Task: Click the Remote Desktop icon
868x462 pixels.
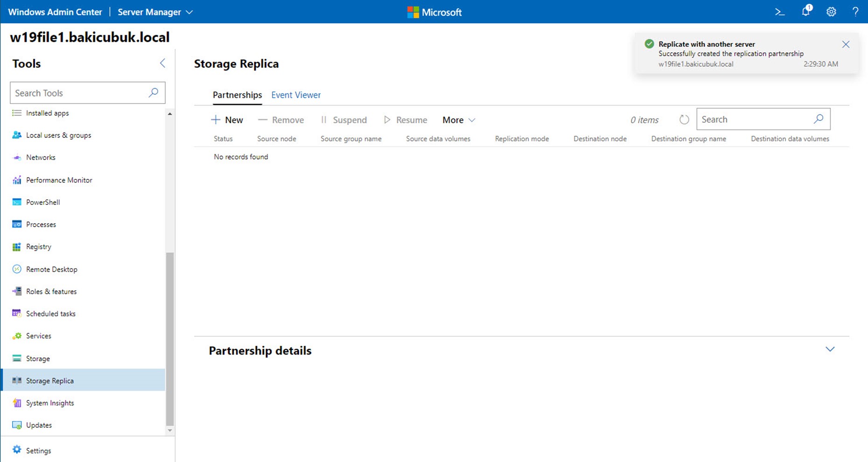Action: (x=17, y=269)
